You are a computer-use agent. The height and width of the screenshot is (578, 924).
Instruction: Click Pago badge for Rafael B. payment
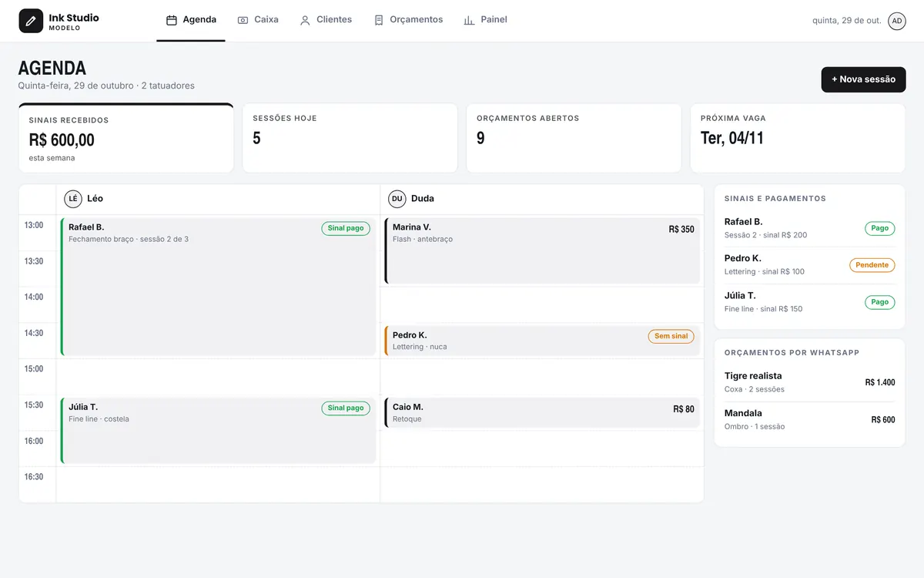[880, 228]
